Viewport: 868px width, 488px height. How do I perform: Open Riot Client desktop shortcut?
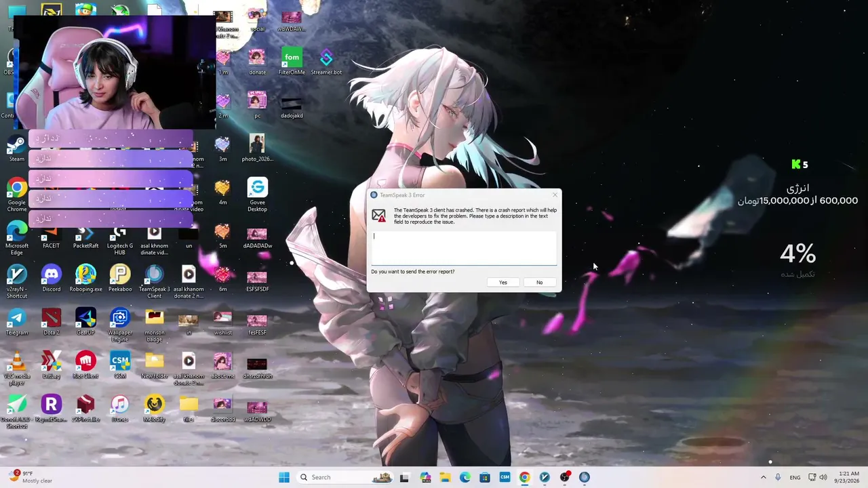[85, 365]
